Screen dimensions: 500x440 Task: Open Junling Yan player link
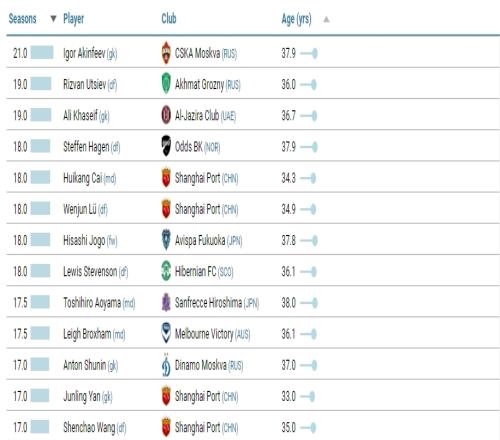pos(82,396)
